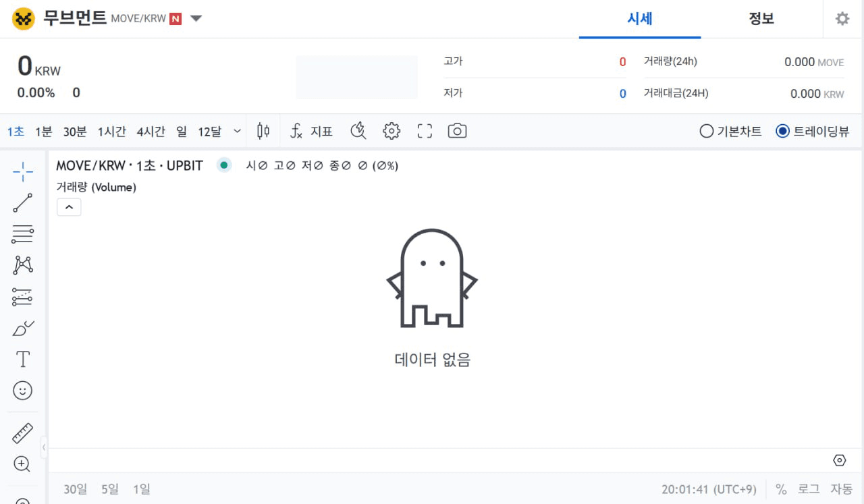The height and width of the screenshot is (504, 864).
Task: Select the horizontal lines Fibonacci tool
Action: 23,234
